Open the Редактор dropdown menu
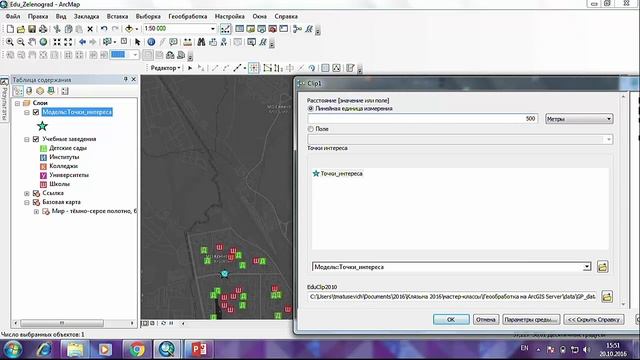Viewport: 640px width, 360px height. [165, 68]
